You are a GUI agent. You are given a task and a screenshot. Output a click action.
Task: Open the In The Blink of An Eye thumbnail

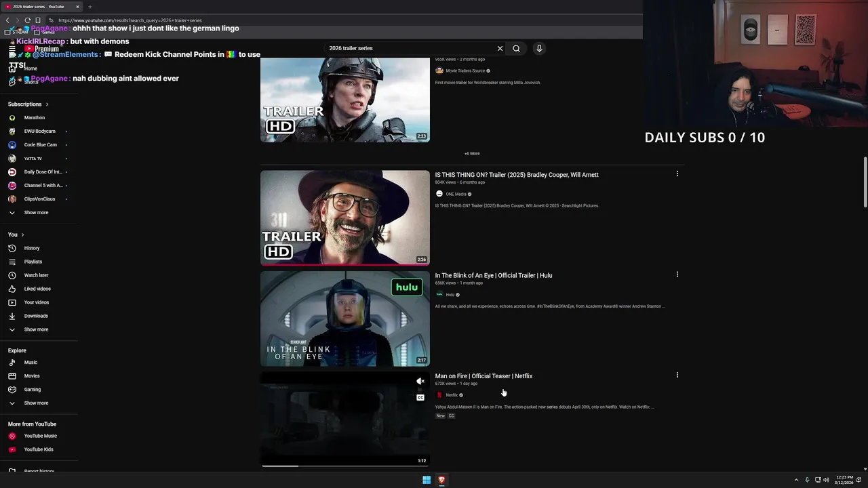[344, 319]
